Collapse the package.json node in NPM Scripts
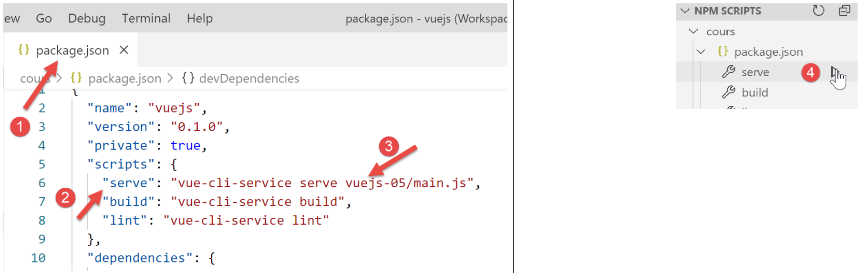868x273 pixels. pyautogui.click(x=701, y=51)
